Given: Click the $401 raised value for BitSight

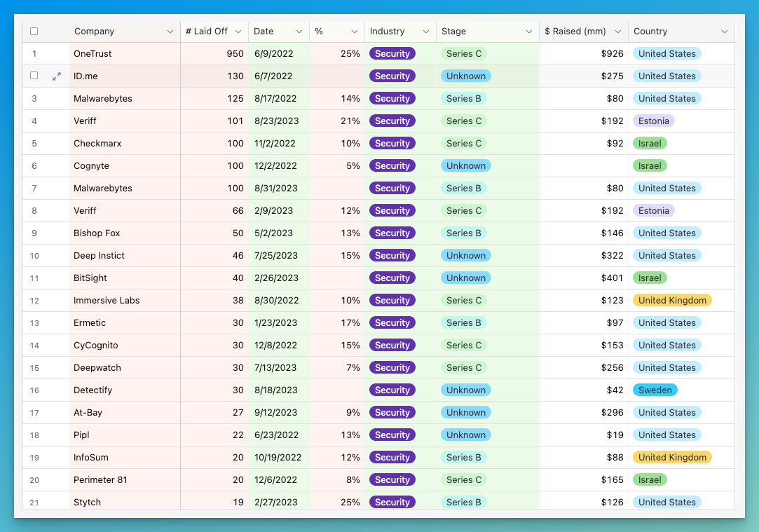Looking at the screenshot, I should coord(612,278).
